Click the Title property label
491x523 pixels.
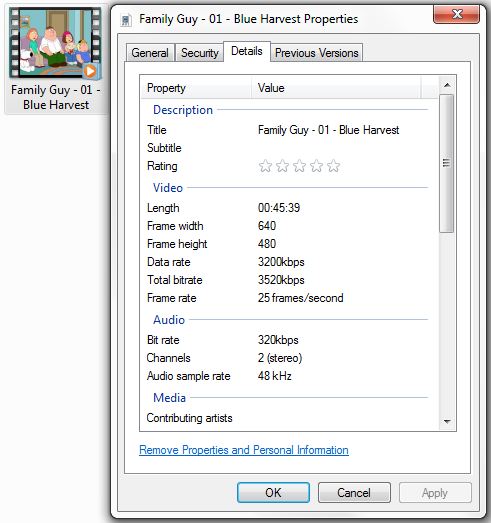157,130
